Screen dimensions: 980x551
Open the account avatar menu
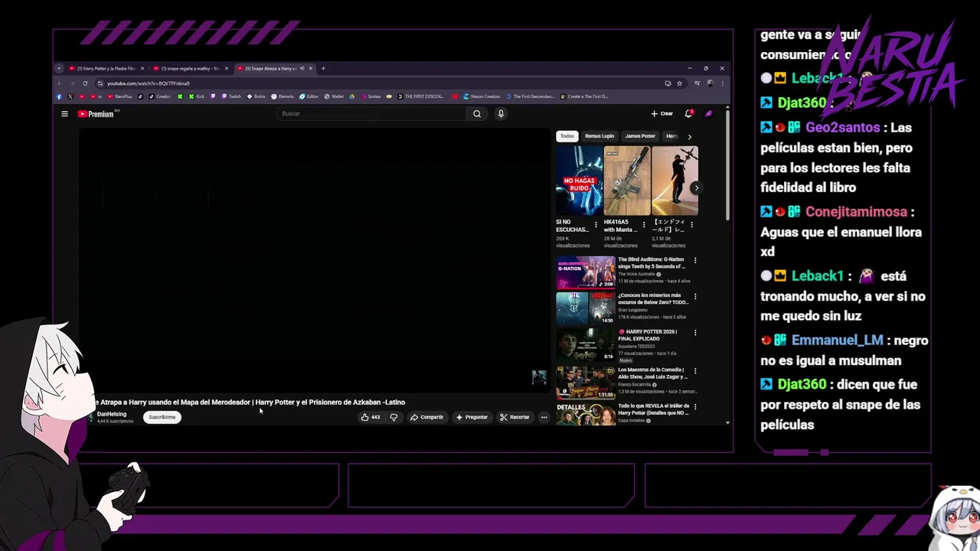[709, 113]
